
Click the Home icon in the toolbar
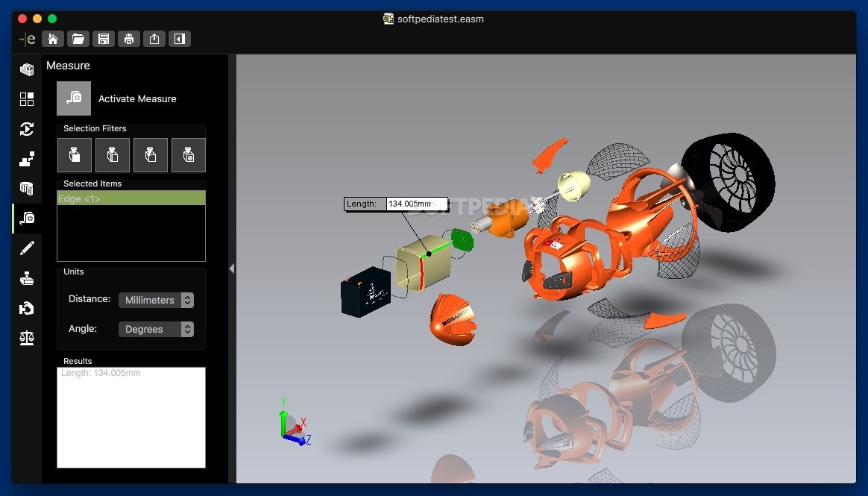[53, 38]
